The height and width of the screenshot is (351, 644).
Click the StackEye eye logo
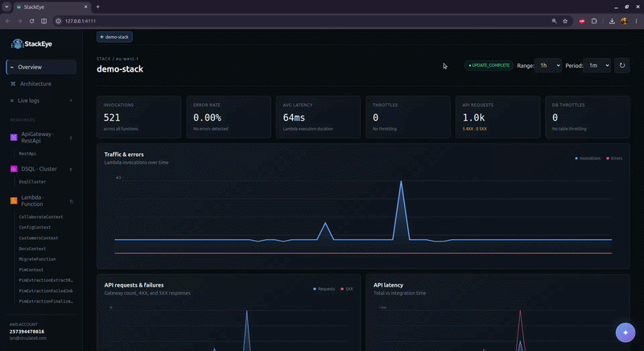pos(17,44)
